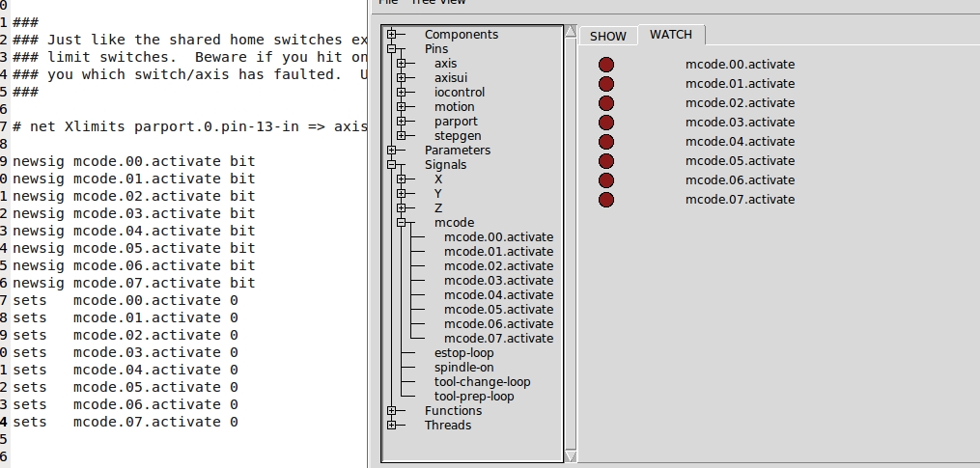
Task: Click the watch list label mcode.07.activate
Action: (740, 200)
